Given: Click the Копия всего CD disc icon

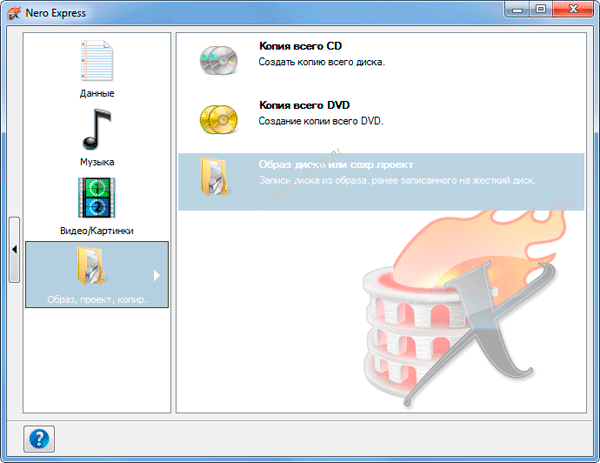Looking at the screenshot, I should (218, 60).
